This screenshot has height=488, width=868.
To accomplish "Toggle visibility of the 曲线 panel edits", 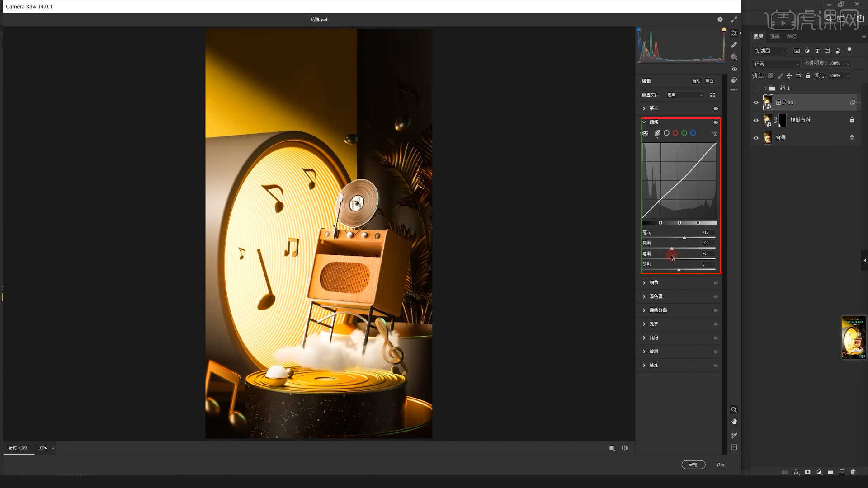I will (x=716, y=122).
